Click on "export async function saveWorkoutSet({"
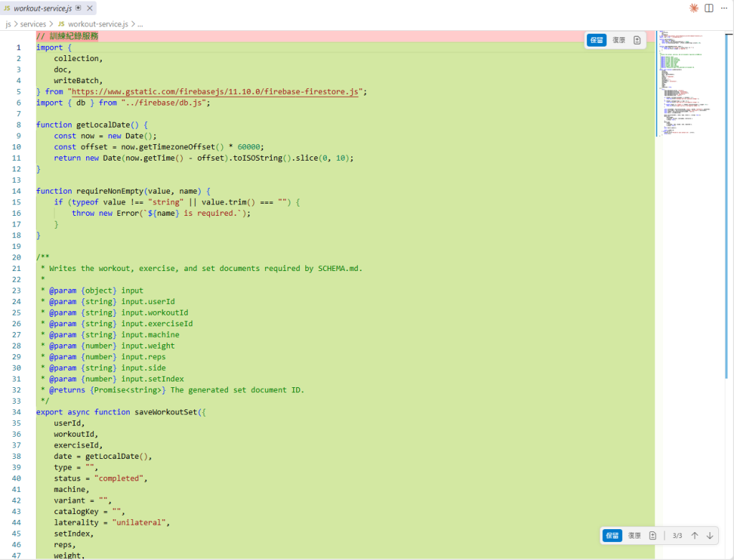Viewport: 734px width, 560px height. click(x=120, y=412)
